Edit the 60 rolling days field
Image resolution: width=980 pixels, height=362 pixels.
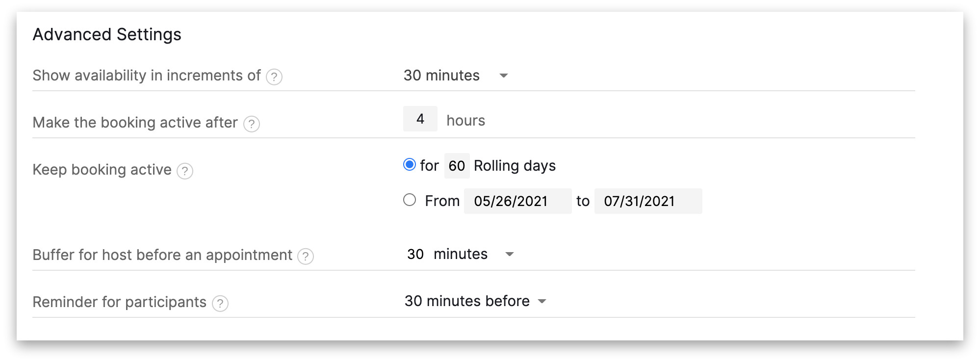tap(457, 166)
